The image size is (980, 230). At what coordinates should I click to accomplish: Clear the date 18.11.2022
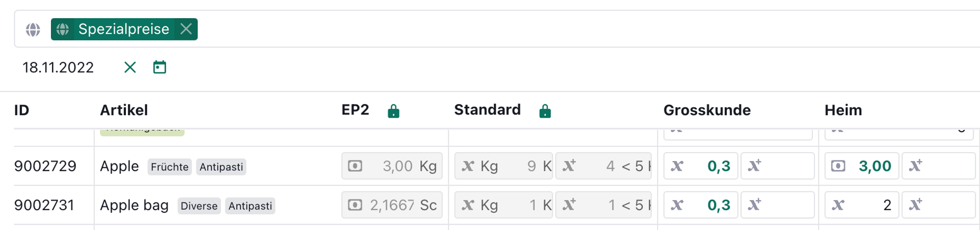(130, 67)
